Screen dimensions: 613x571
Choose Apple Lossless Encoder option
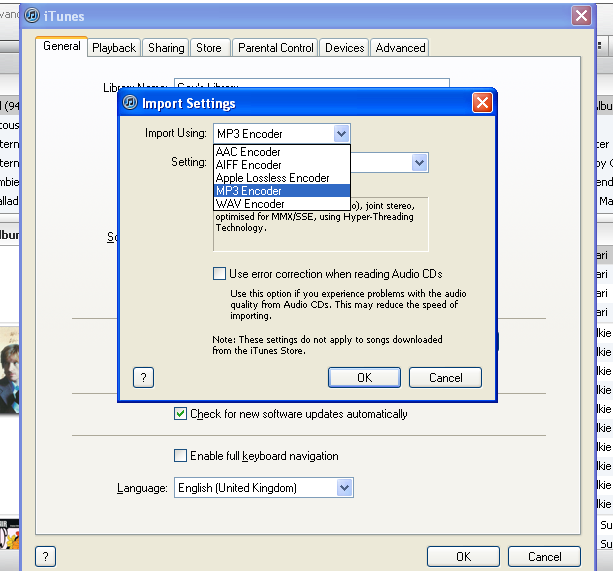282,178
